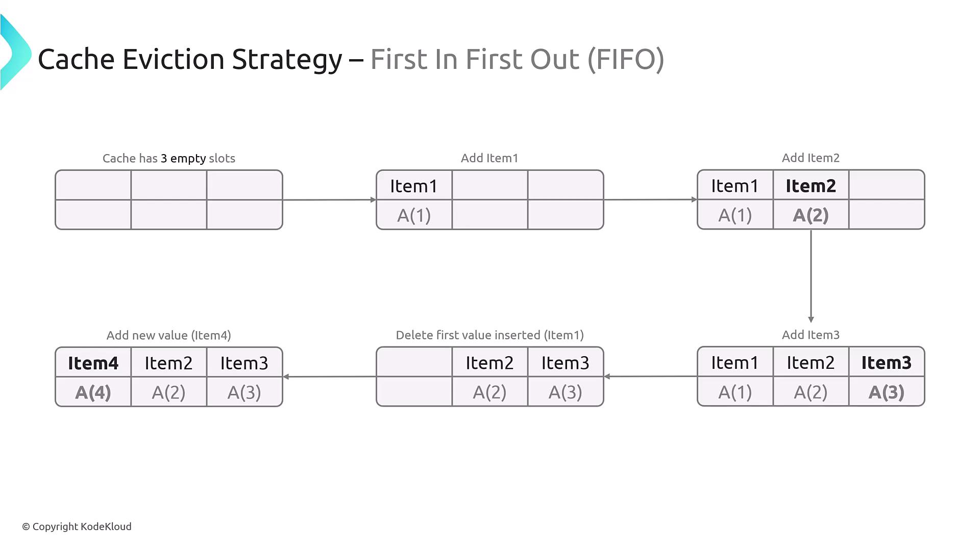Click the "Add Item3" step label
Viewport: 980px width, 551px height.
811,335
